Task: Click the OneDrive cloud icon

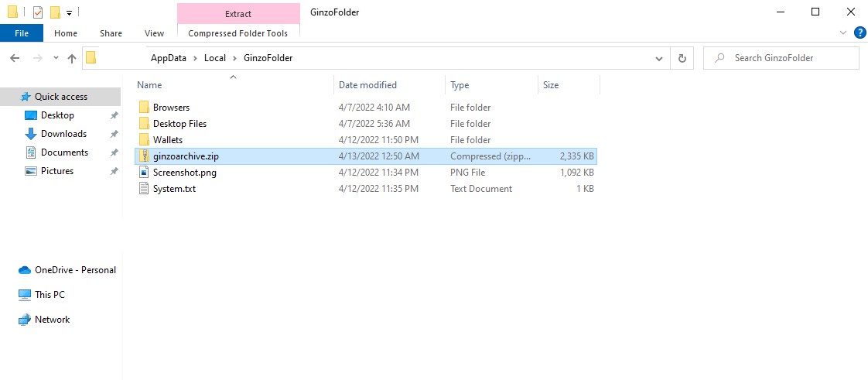Action: (x=24, y=270)
